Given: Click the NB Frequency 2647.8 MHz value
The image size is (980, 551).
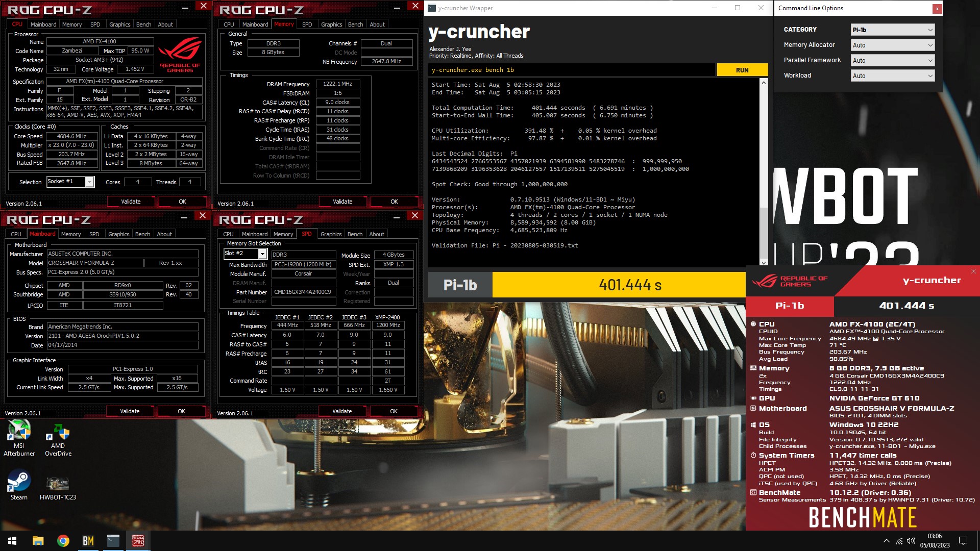Looking at the screenshot, I should pyautogui.click(x=386, y=61).
